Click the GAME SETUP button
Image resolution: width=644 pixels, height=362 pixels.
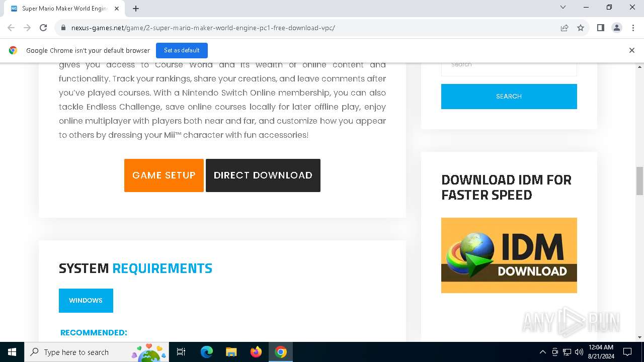tap(164, 175)
